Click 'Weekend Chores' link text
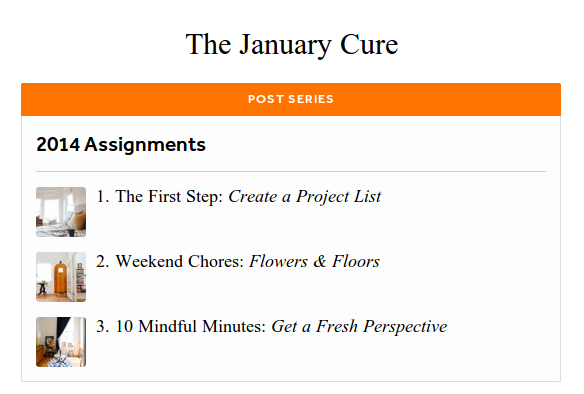 point(180,261)
